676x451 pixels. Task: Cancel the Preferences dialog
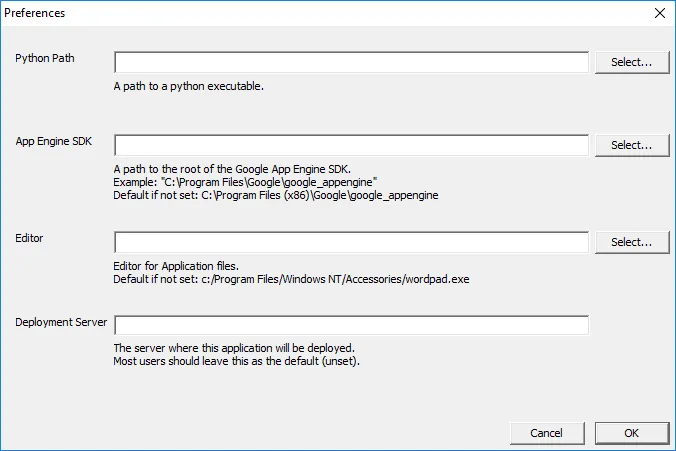[546, 433]
